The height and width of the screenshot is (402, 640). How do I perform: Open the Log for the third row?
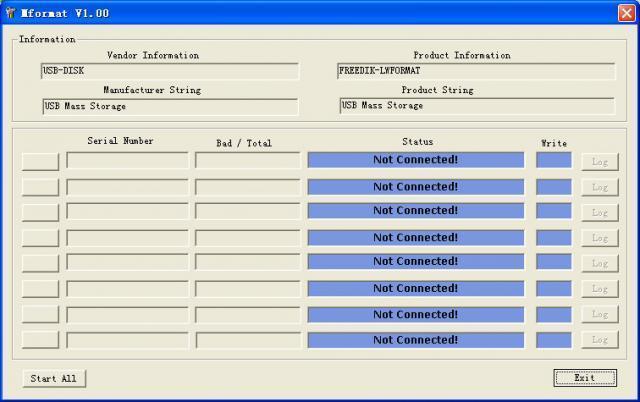click(x=600, y=213)
